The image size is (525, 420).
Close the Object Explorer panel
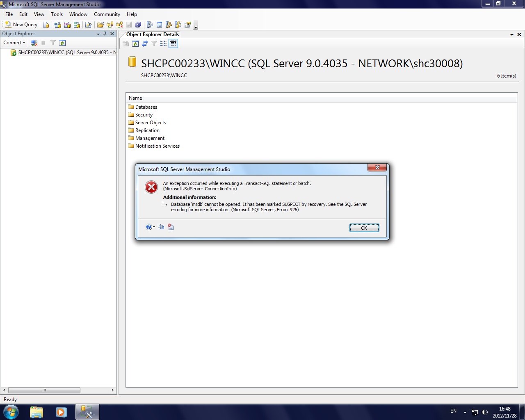coord(112,34)
